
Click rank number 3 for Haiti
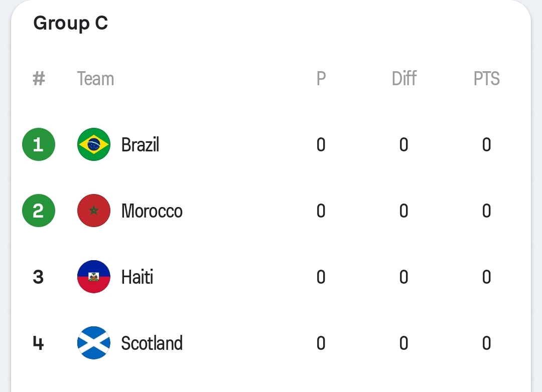tap(39, 277)
